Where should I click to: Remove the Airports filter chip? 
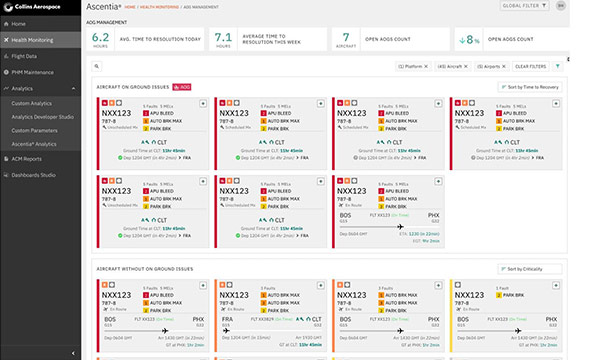[x=504, y=66]
